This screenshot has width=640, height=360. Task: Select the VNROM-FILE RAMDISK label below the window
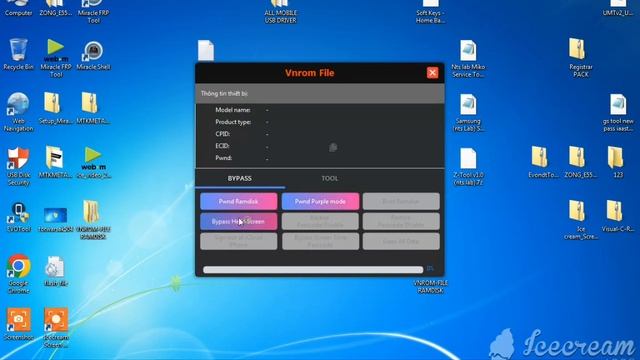point(430,287)
